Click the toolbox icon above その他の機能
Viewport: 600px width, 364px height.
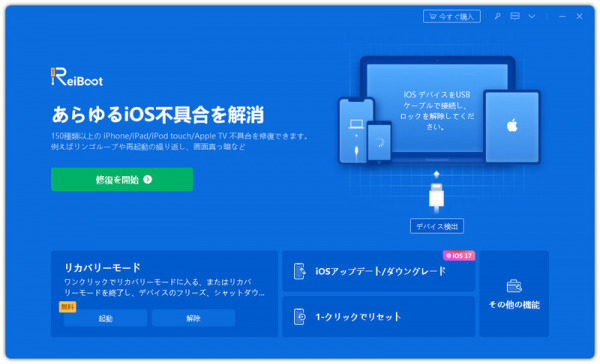514,286
